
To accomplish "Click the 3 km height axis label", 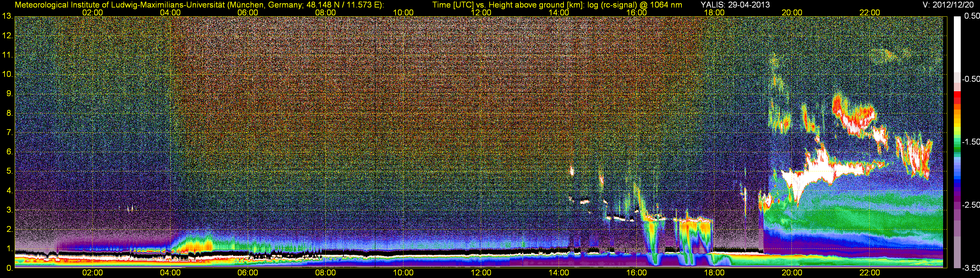I will (x=9, y=210).
